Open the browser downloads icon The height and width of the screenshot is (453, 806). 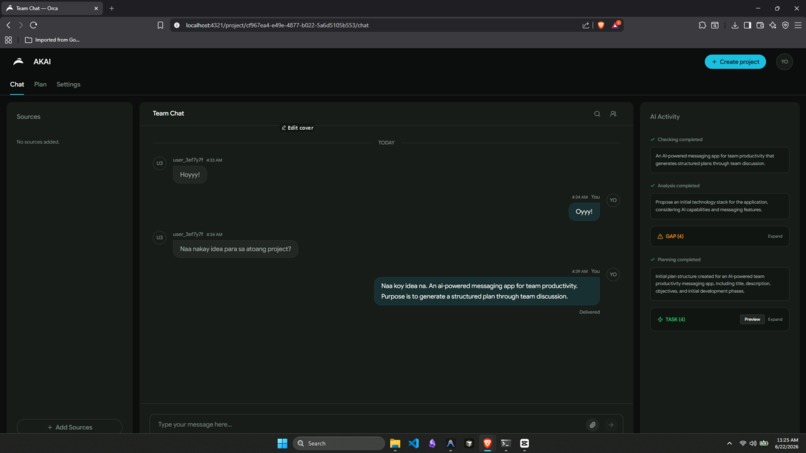[735, 25]
